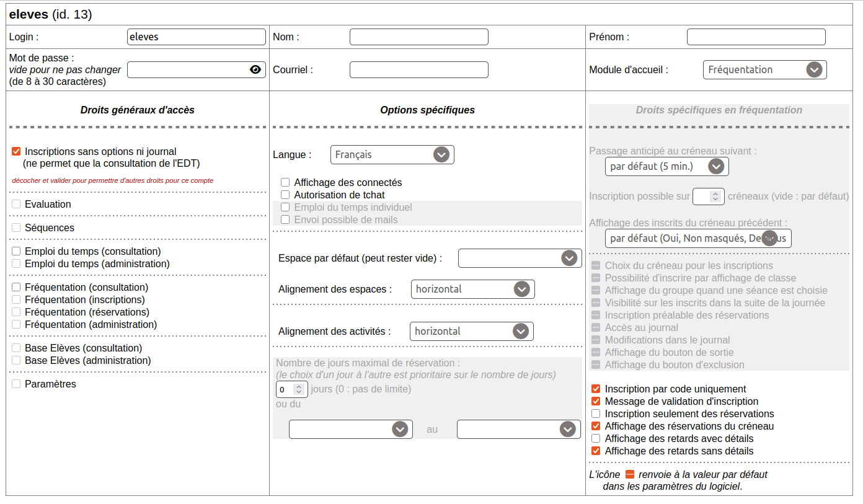Enable 'Emploi du temps (consultation)'

[16, 251]
